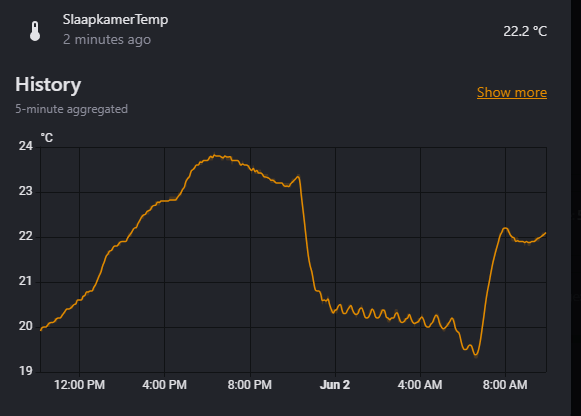This screenshot has height=416, width=581.
Task: Open the Show more link
Action: point(512,92)
